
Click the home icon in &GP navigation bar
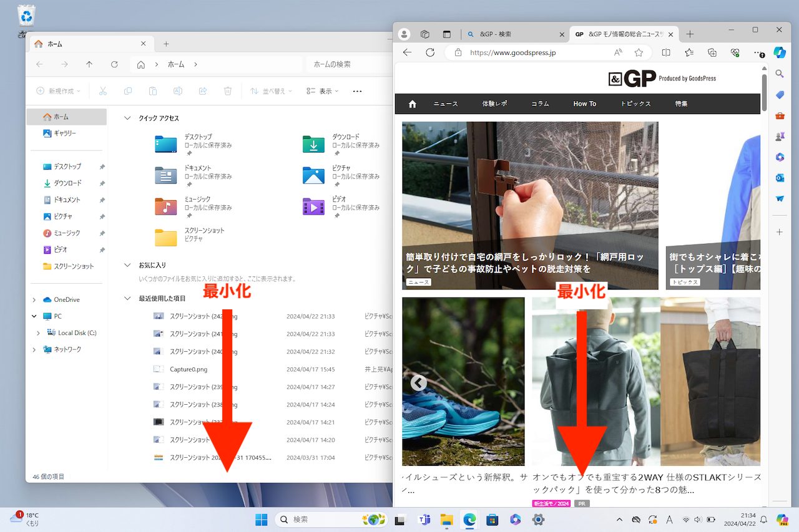(412, 104)
